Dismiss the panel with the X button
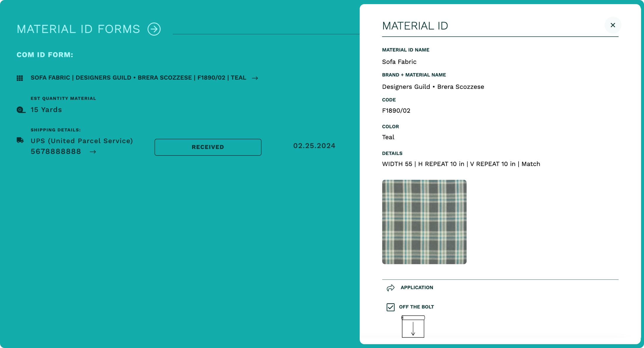 tap(612, 25)
